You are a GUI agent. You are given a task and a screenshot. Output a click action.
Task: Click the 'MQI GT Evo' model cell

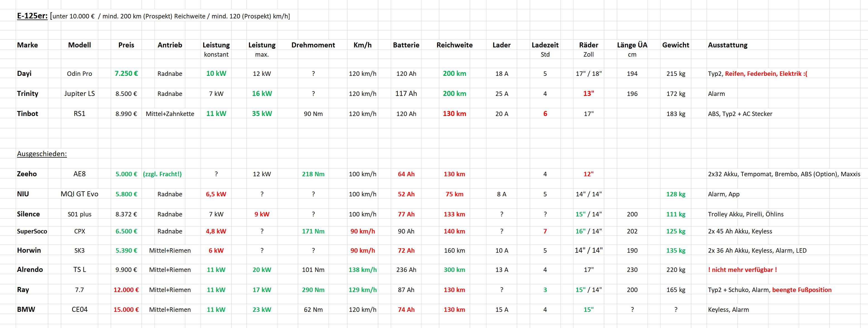80,194
